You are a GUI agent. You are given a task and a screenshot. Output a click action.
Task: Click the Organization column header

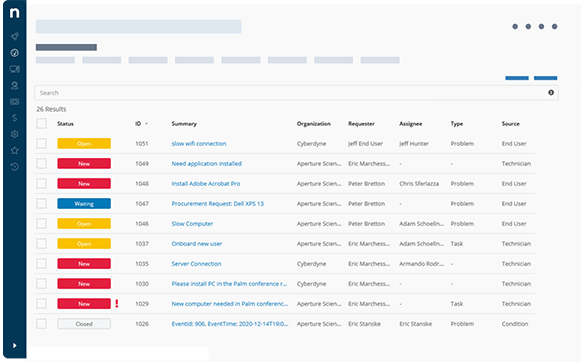coord(314,124)
